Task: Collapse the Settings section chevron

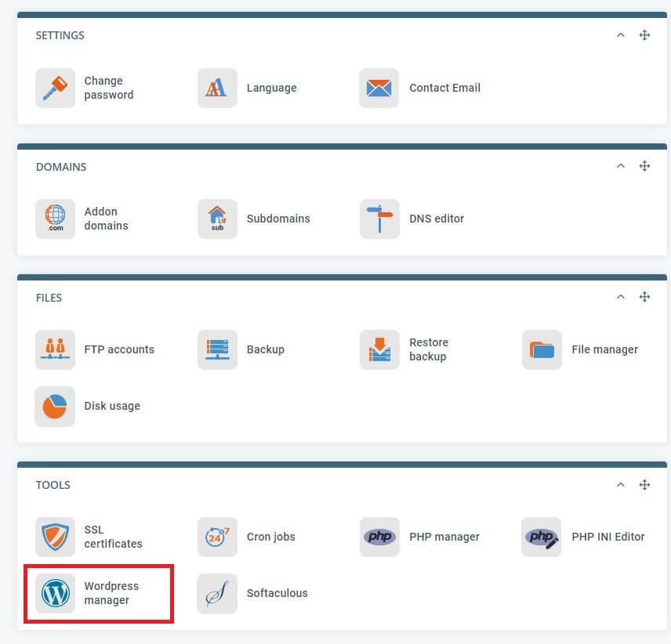Action: pyautogui.click(x=620, y=35)
